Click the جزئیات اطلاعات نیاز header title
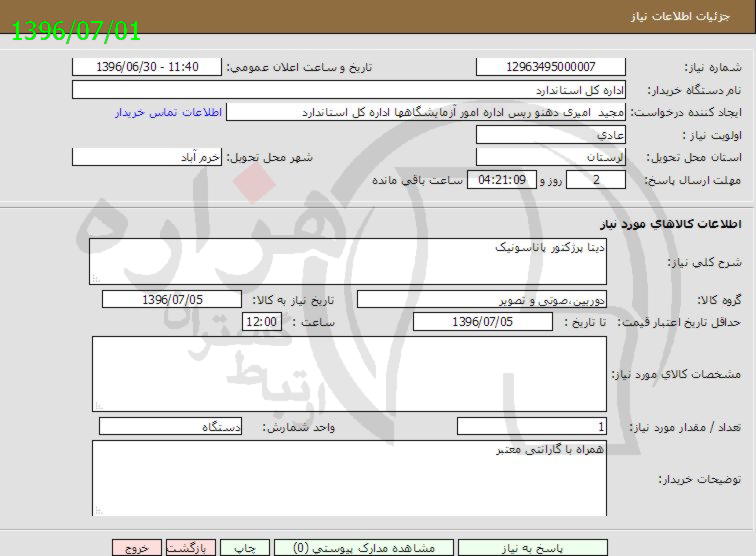This screenshot has height=556, width=756. (x=680, y=17)
